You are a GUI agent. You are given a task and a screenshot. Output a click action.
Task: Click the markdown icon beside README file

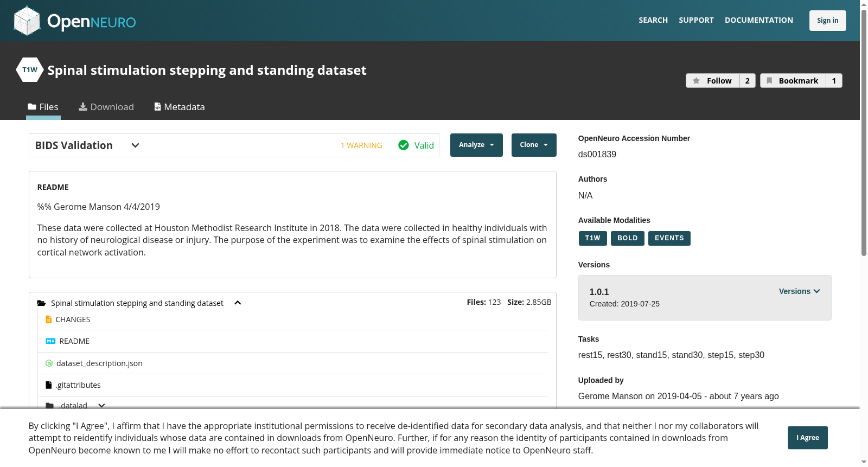coord(50,341)
